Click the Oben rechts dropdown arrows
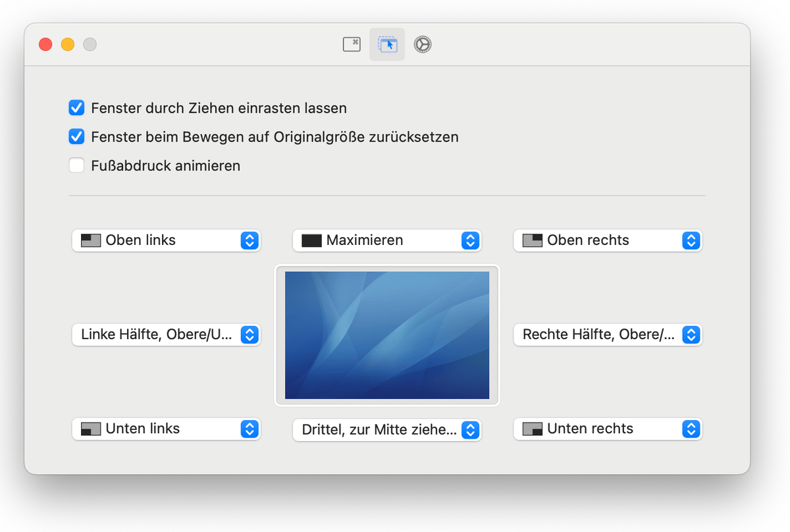This screenshot has width=790, height=532. coord(690,240)
